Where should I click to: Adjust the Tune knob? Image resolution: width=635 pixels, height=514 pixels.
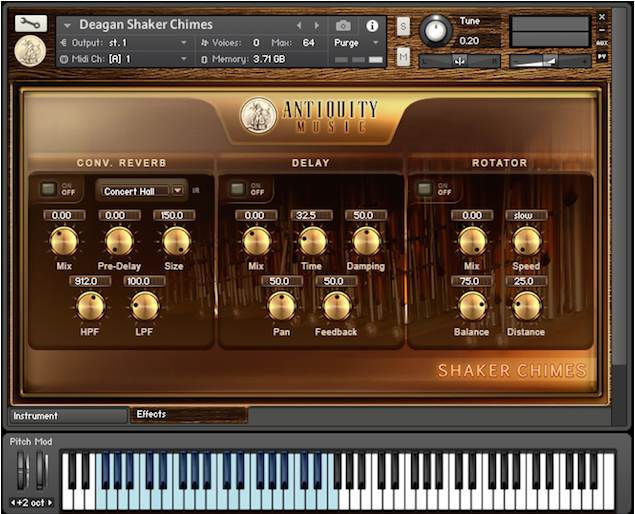[435, 31]
